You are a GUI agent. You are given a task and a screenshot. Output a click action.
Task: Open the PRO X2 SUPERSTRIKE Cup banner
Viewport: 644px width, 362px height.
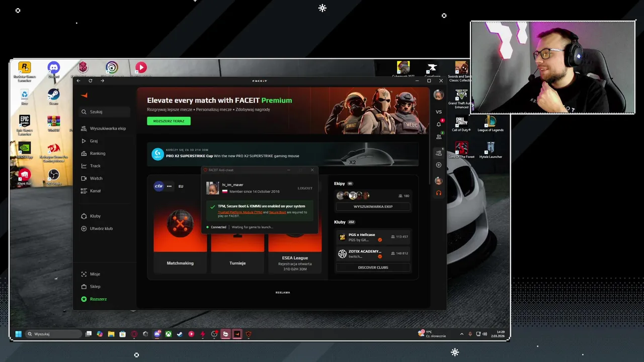click(x=283, y=154)
